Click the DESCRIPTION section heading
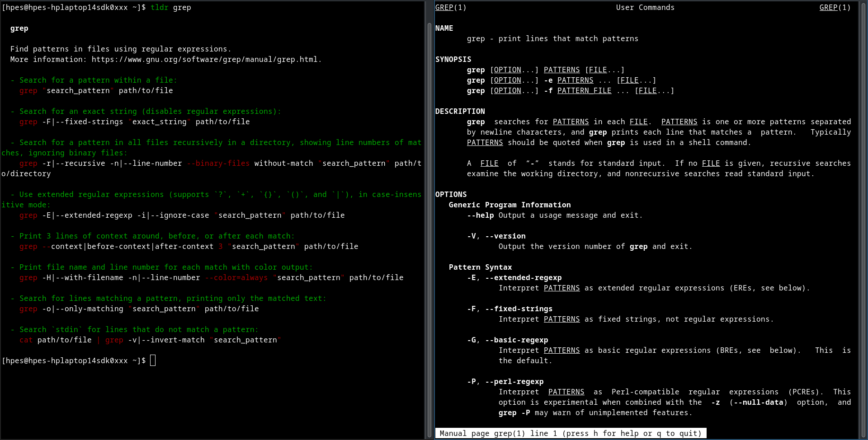Screen dimensions: 868x440 (x=460, y=111)
